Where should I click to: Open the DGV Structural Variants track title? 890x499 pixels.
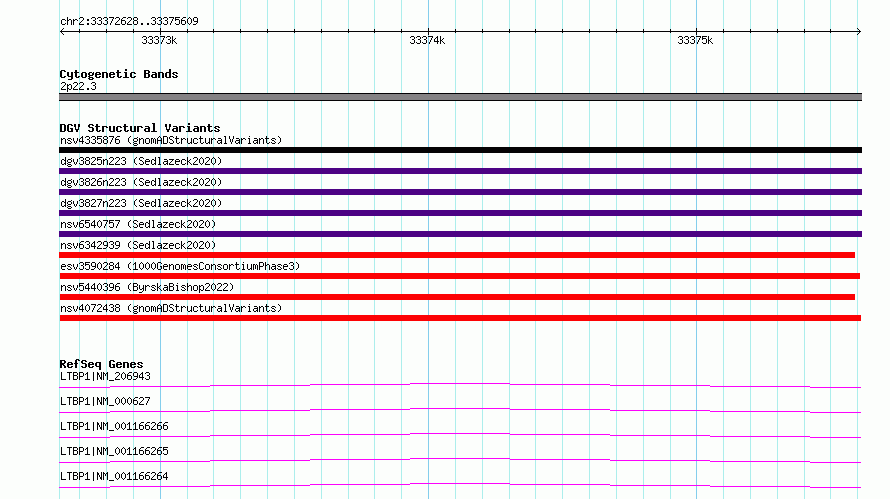[x=140, y=128]
